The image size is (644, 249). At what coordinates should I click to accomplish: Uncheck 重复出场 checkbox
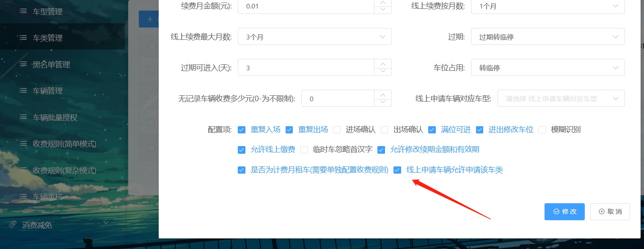click(x=289, y=130)
